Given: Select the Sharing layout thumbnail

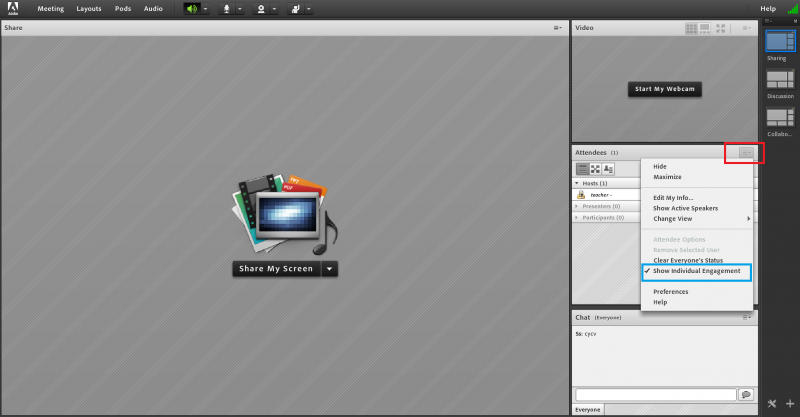Looking at the screenshot, I should 780,40.
